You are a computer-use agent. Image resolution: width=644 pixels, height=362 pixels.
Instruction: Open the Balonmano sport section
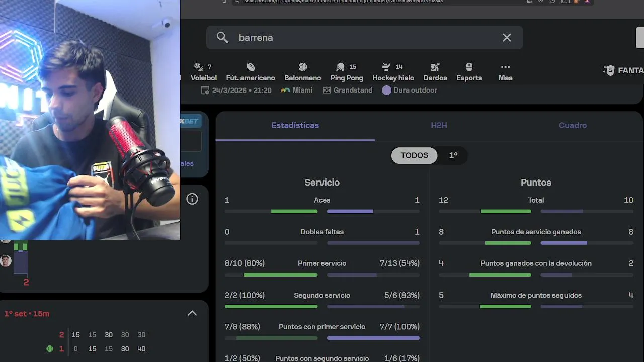click(303, 72)
